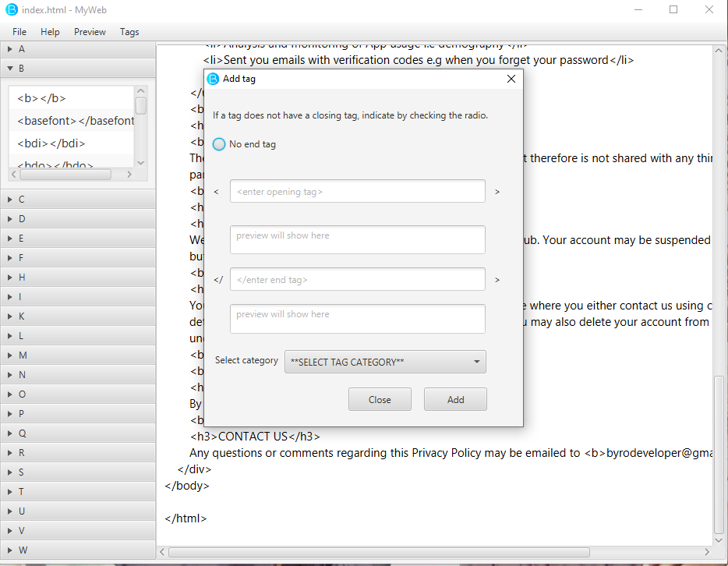Click the Add tag dialog logo icon
Viewport: 728px width, 566px height.
click(213, 79)
